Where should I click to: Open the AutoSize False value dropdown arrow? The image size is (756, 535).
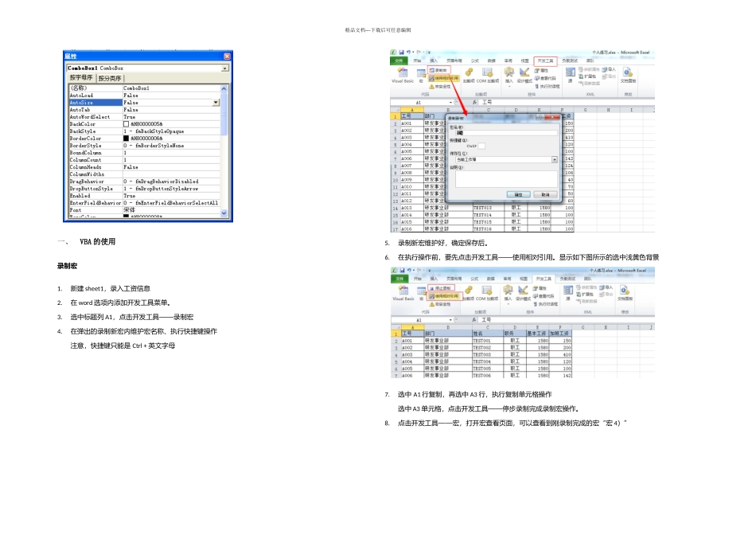point(216,102)
